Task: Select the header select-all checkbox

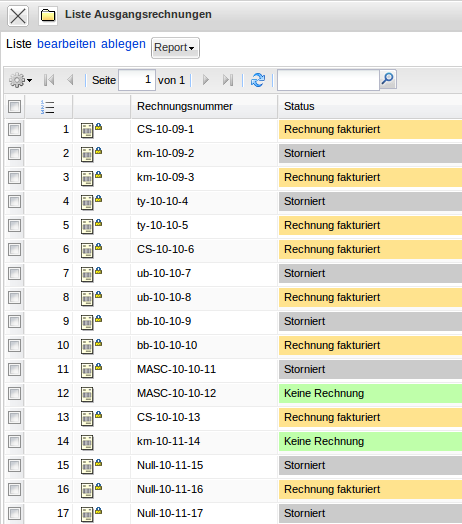Action: pos(14,107)
